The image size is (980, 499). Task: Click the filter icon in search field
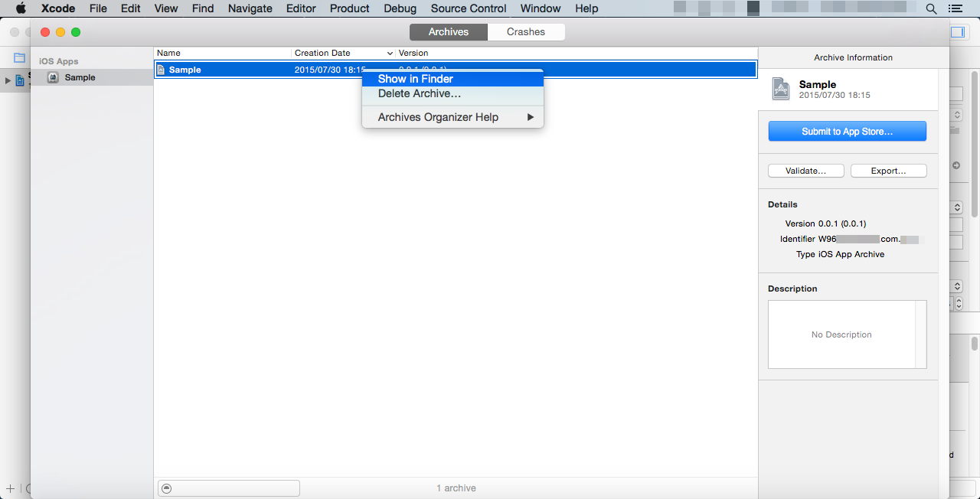coord(166,488)
